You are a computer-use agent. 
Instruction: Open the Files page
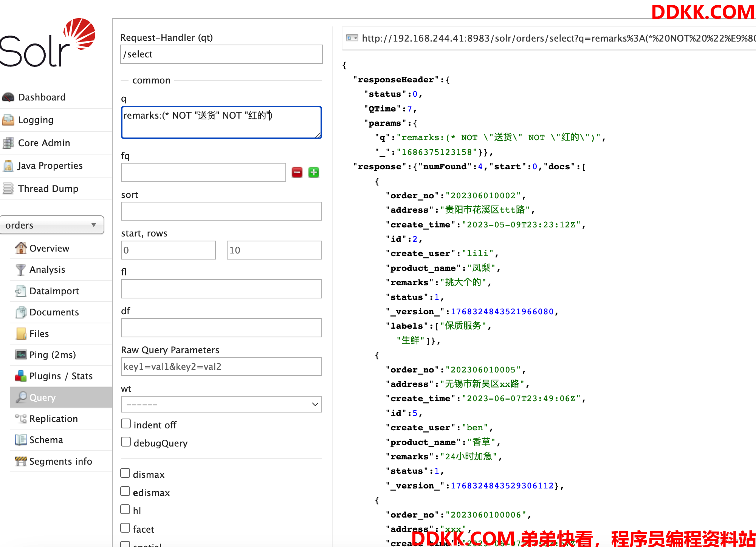pyautogui.click(x=39, y=334)
